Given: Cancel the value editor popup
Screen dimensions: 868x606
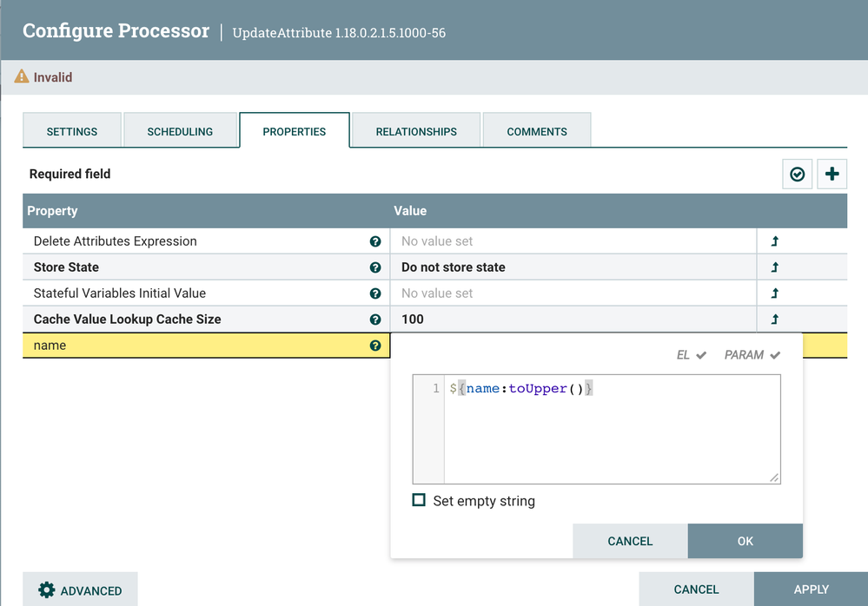Looking at the screenshot, I should point(630,541).
